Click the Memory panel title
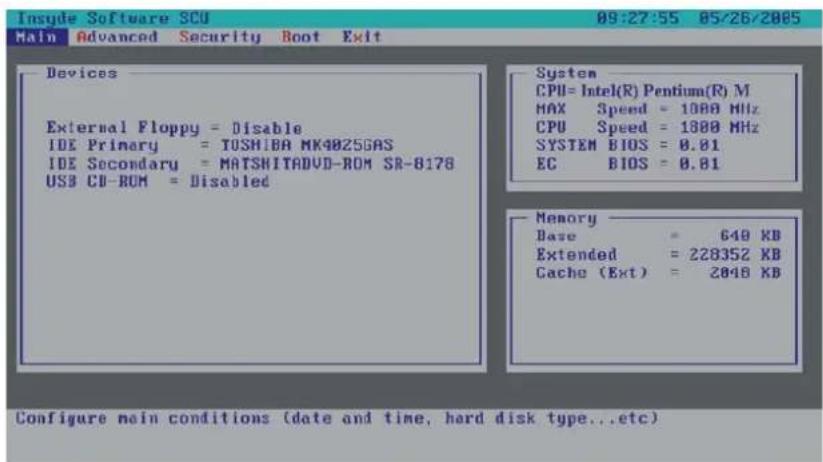Viewport: 823px width, 462px height. click(x=566, y=218)
